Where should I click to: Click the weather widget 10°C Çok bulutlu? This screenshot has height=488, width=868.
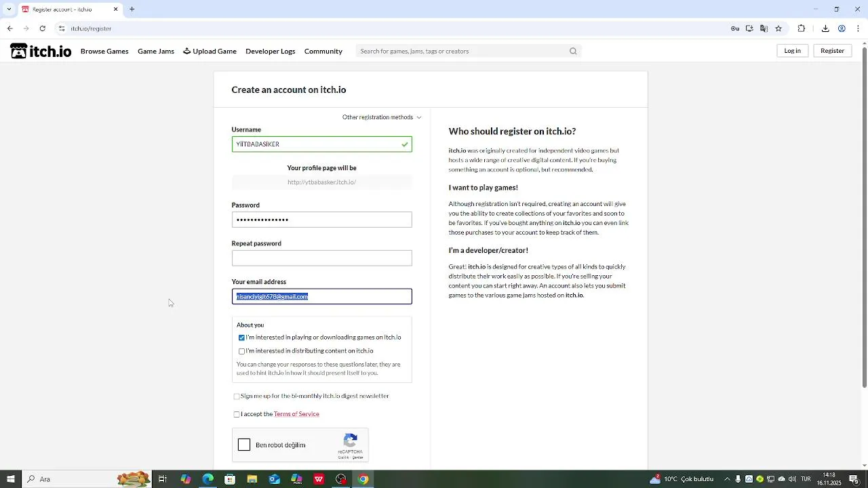[x=682, y=479]
